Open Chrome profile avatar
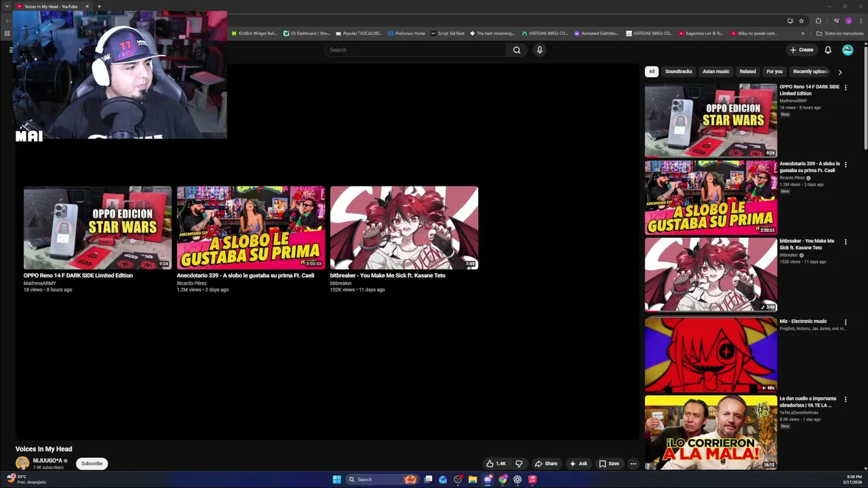Screen dimensions: 868x488 click(848, 20)
